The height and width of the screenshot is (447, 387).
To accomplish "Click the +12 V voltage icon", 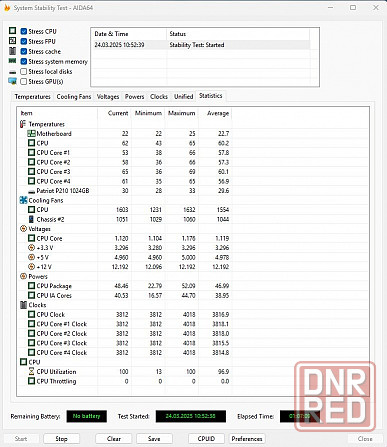I will pyautogui.click(x=31, y=267).
